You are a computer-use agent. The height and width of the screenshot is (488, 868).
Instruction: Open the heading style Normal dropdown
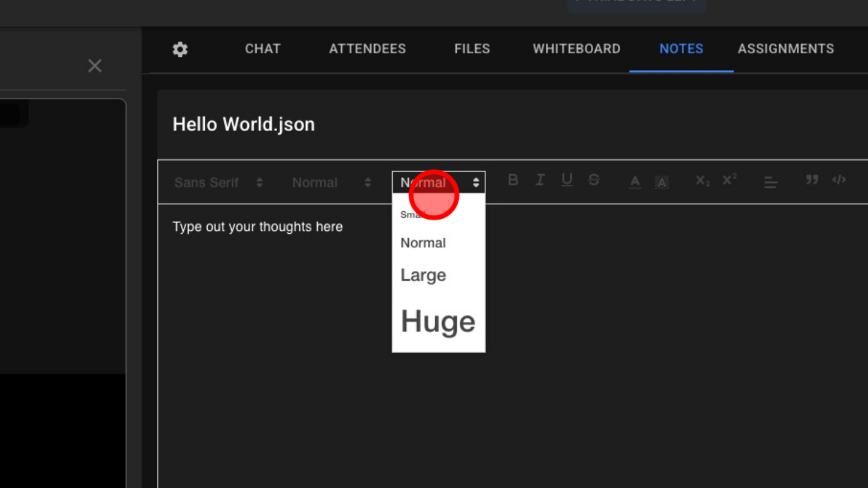point(331,183)
